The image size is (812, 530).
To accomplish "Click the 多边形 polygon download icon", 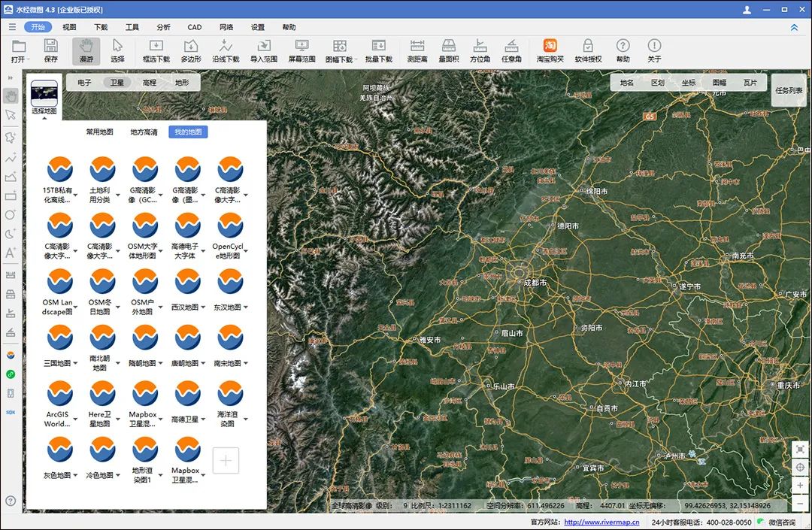I will pos(190,50).
